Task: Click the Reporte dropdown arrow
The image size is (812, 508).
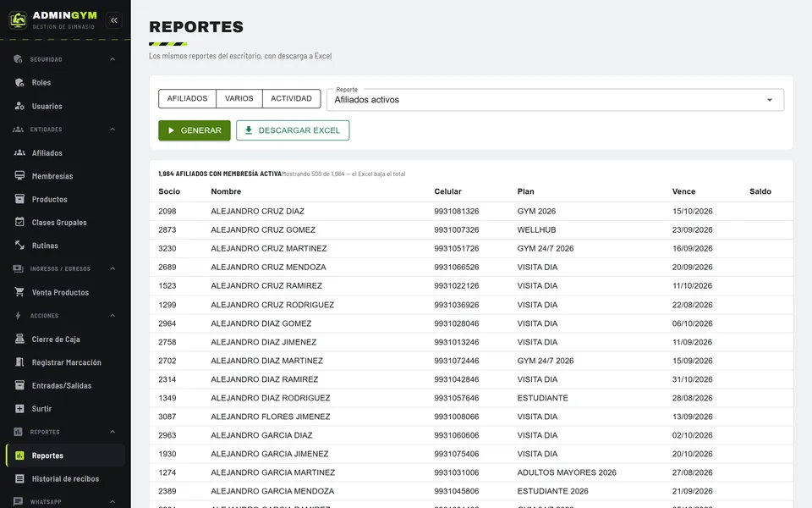Action: pos(770,100)
